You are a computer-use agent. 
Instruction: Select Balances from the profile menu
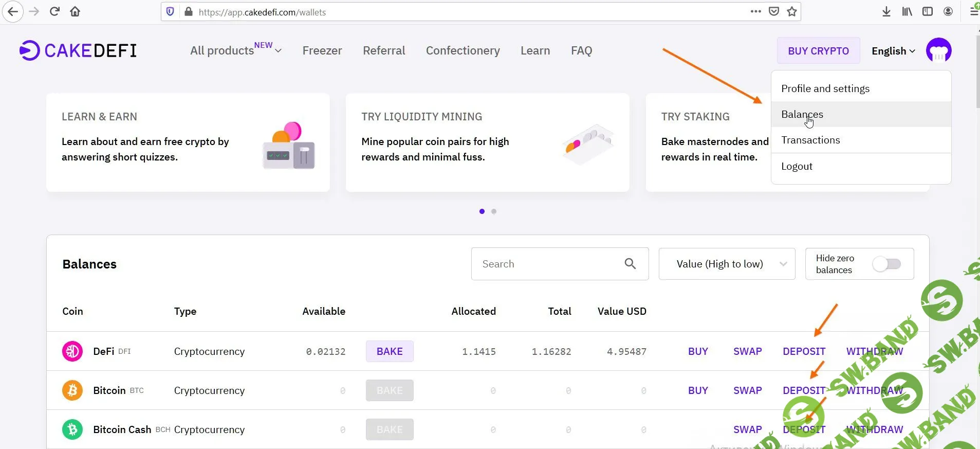(x=802, y=114)
